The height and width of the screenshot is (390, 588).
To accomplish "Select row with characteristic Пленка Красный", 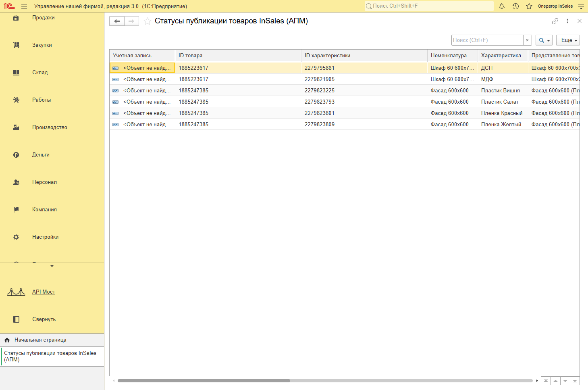I will pyautogui.click(x=345, y=113).
